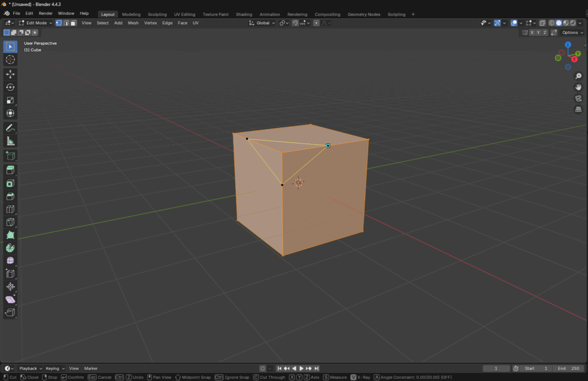Activate the Knife tool
This screenshot has width=588, height=381.
click(x=10, y=222)
